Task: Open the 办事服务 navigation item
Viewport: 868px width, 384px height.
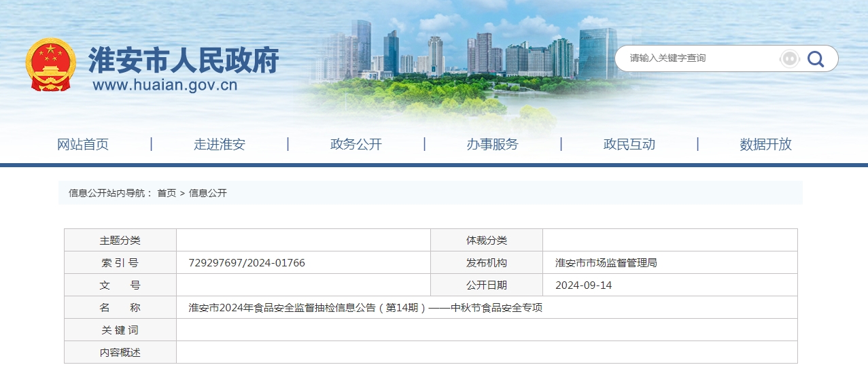Action: pos(492,144)
